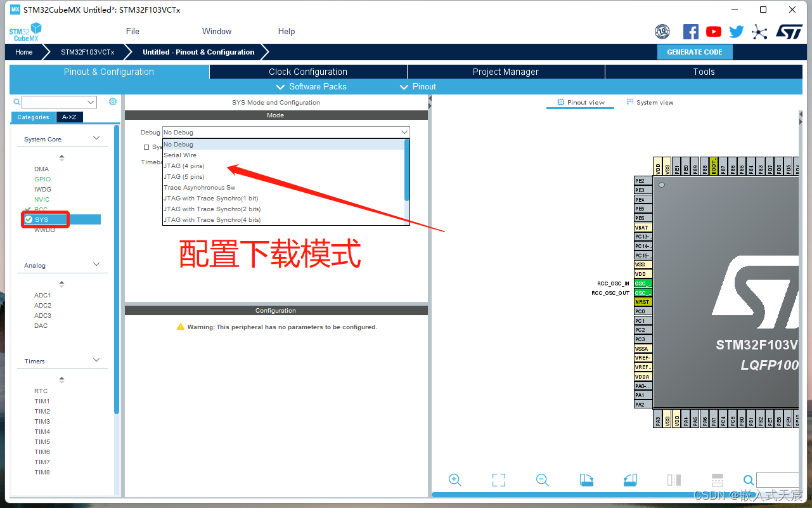
Task: Click the ST logo icon
Action: pos(789,32)
